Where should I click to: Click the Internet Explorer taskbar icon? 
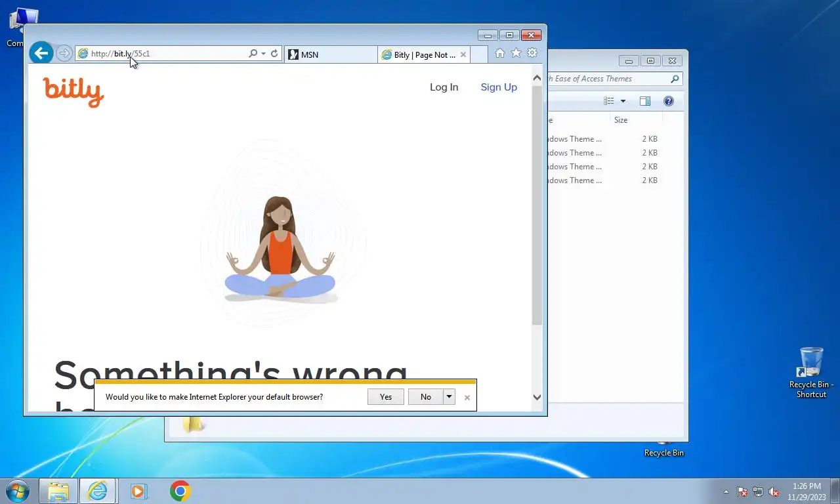point(98,491)
